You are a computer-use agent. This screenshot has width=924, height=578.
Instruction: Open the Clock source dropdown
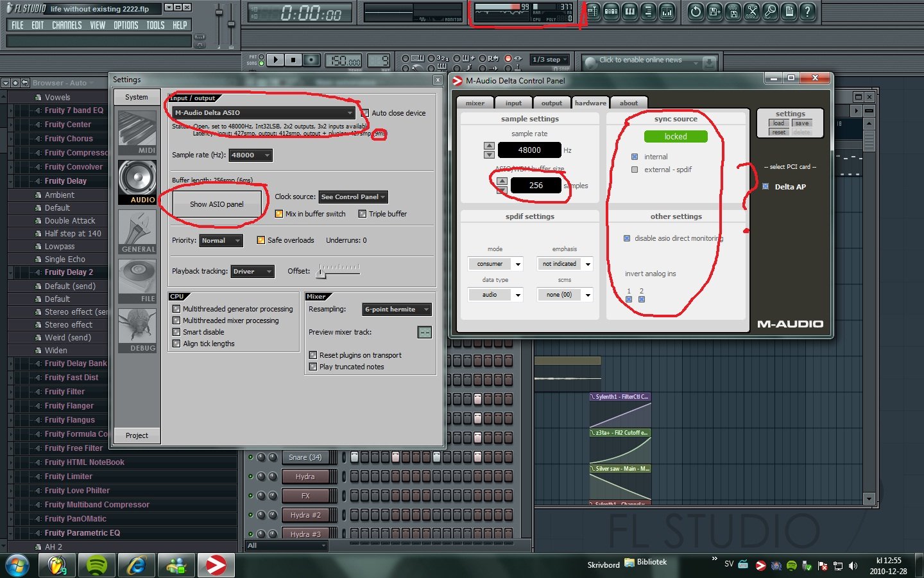point(354,197)
